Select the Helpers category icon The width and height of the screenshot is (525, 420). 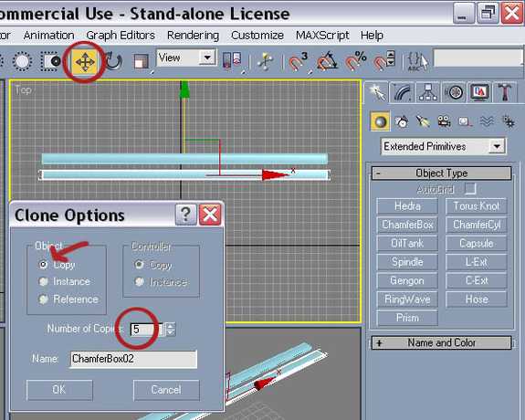[465, 121]
